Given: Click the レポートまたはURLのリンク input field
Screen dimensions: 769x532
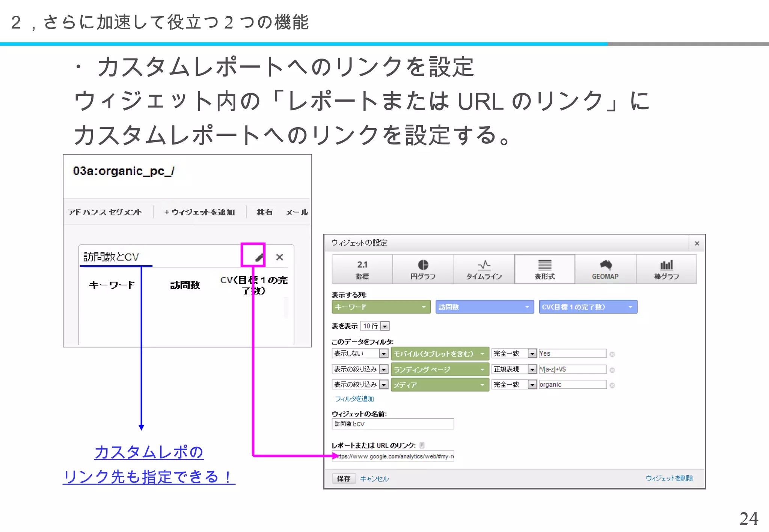Looking at the screenshot, I should (x=393, y=456).
